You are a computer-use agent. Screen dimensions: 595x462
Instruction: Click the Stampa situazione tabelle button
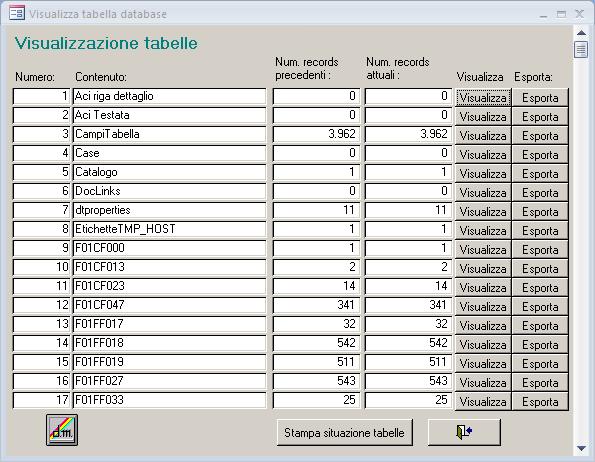coord(345,432)
